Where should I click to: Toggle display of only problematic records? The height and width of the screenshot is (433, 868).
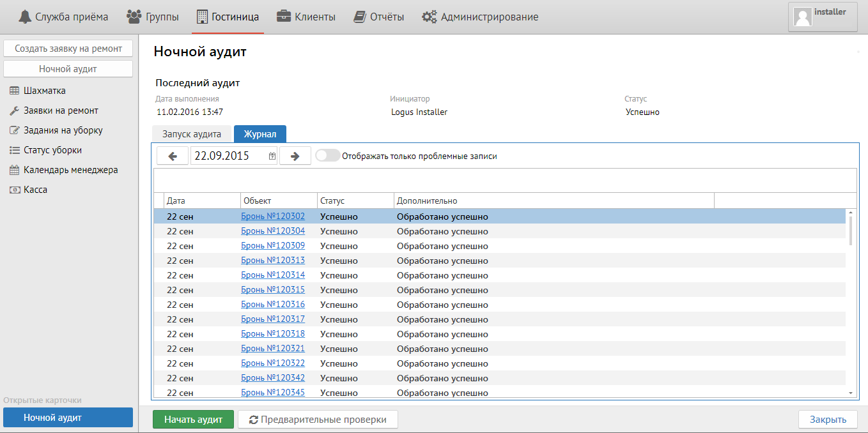tap(327, 156)
